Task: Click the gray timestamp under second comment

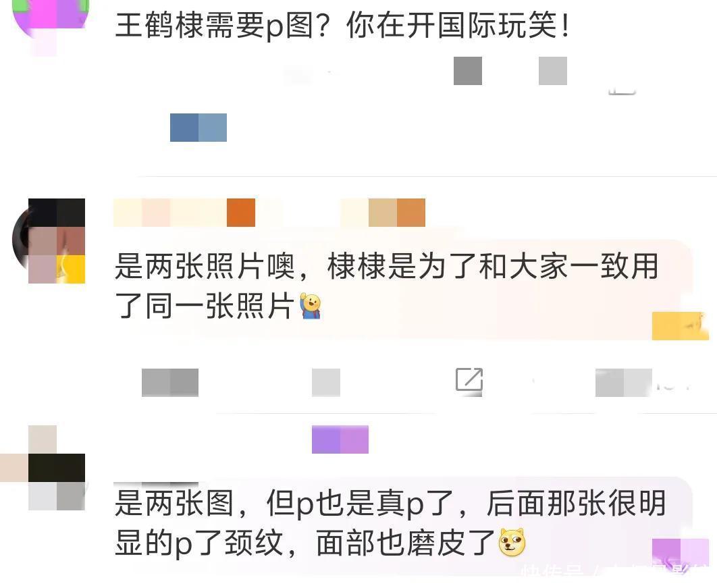Action: click(170, 383)
